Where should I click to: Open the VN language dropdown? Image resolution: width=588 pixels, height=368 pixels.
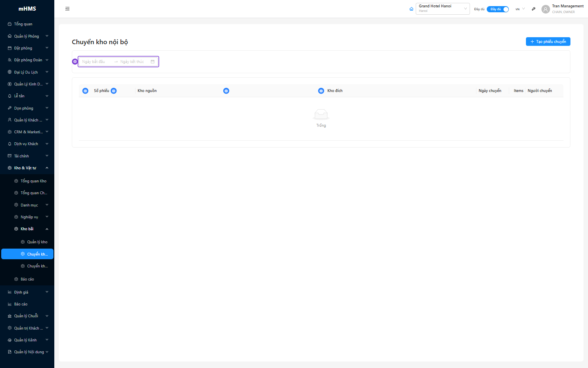520,9
